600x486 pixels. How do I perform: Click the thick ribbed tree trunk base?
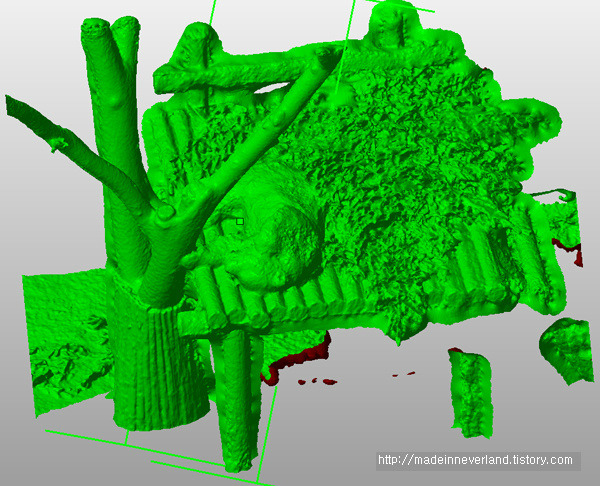157,364
